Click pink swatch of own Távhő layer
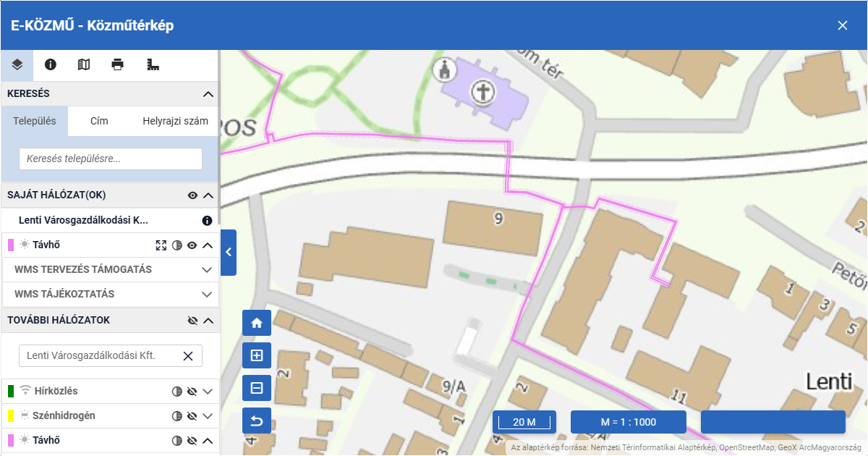Viewport: 868px width, 456px height. click(x=11, y=245)
